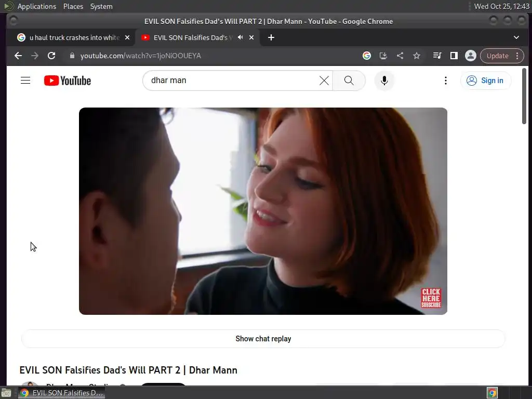
Task: Click the Chrome taskbar window entry
Action: click(x=61, y=393)
